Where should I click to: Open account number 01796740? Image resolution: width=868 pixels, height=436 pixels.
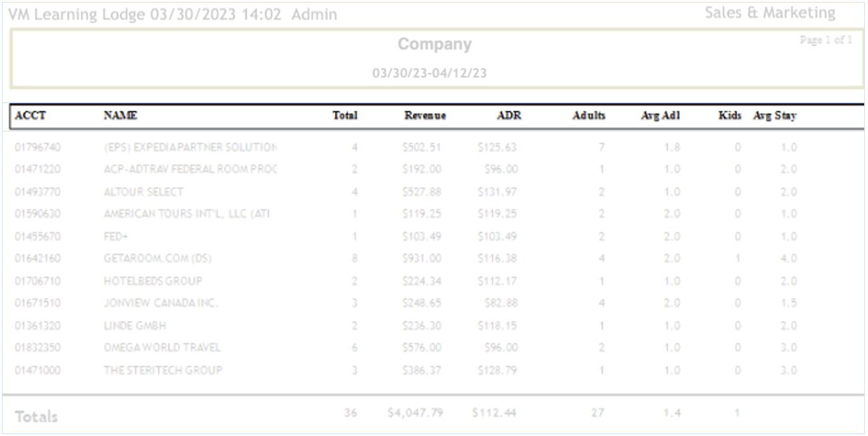[x=38, y=147]
